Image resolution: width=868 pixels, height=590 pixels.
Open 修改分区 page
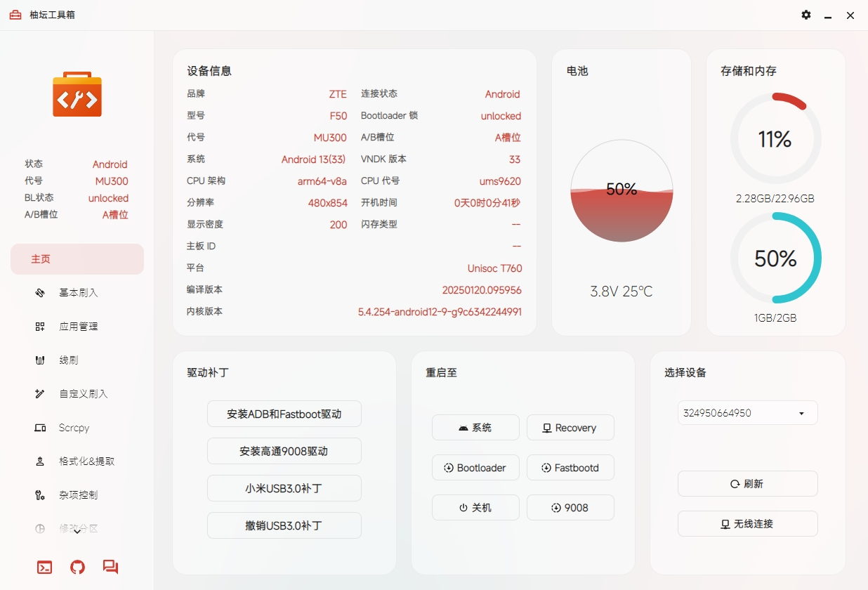coord(77,529)
